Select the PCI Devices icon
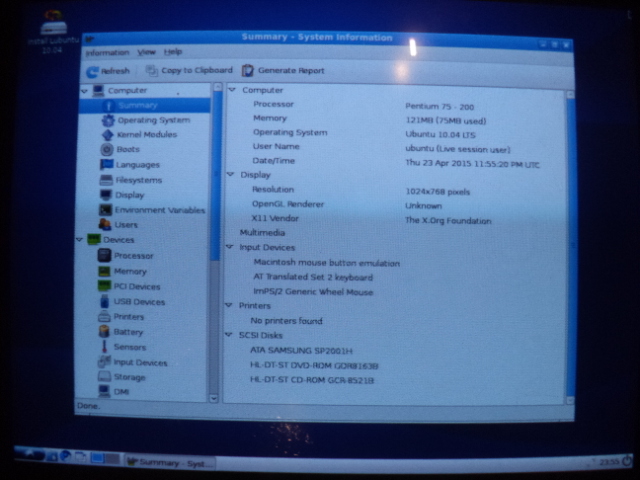Screen dimensions: 640x480 tap(104, 286)
